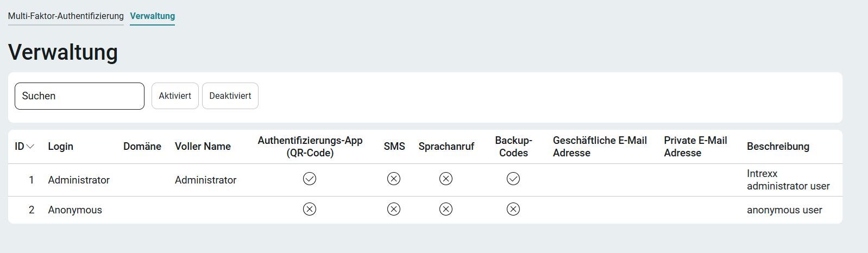This screenshot has width=868, height=253.
Task: Click Anonymous's Backup-Codes cross icon
Action: (x=513, y=209)
